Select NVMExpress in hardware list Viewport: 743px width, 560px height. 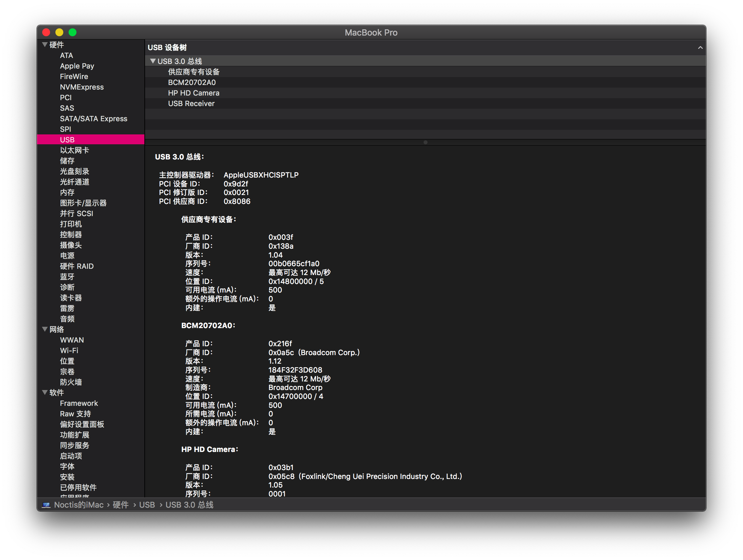click(x=82, y=87)
